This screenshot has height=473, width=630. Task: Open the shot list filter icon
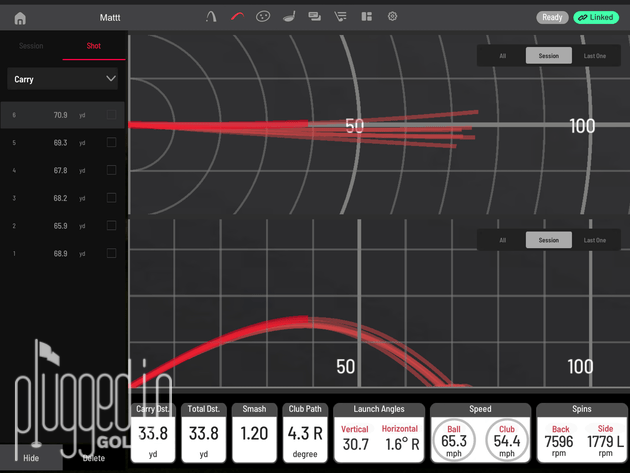click(x=341, y=17)
